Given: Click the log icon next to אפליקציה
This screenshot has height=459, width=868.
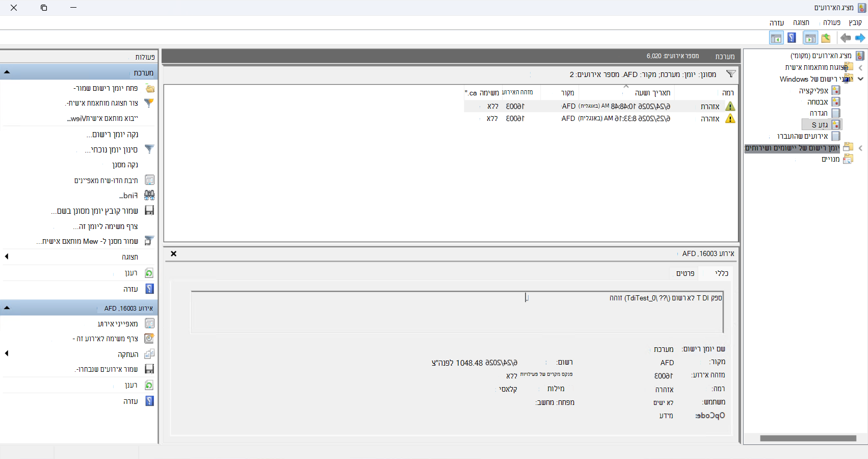Looking at the screenshot, I should tap(836, 90).
